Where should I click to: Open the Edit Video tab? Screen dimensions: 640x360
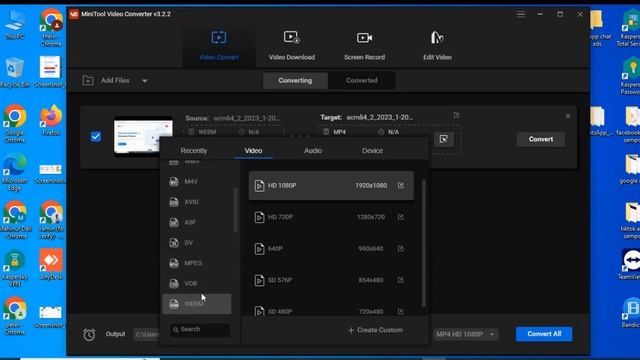tap(437, 46)
